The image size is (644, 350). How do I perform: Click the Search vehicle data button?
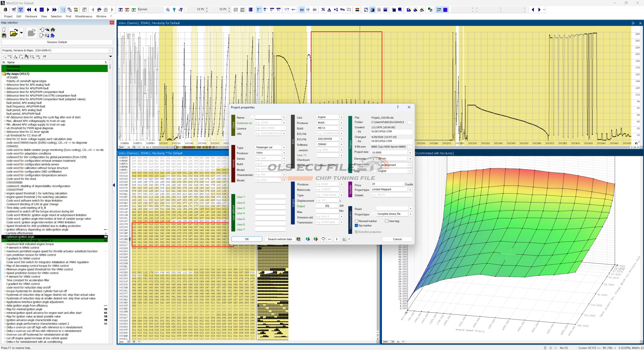pyautogui.click(x=280, y=239)
